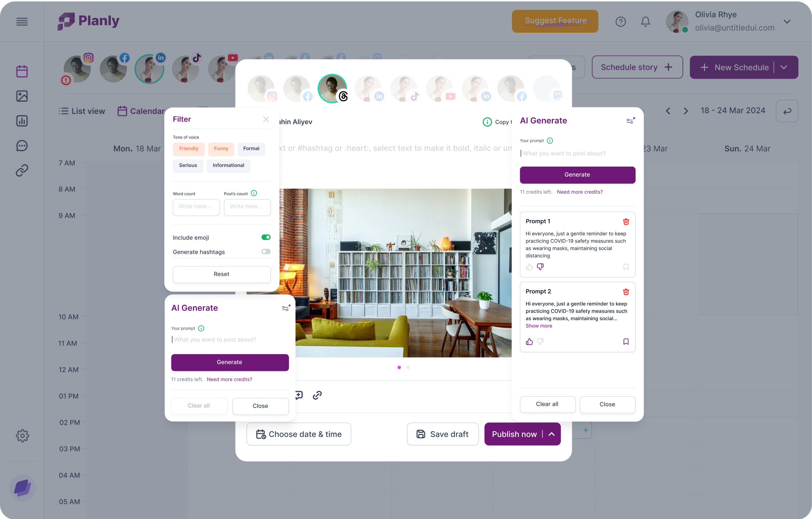
Task: Click the bookmark icon on Prompt 2
Action: 625,341
